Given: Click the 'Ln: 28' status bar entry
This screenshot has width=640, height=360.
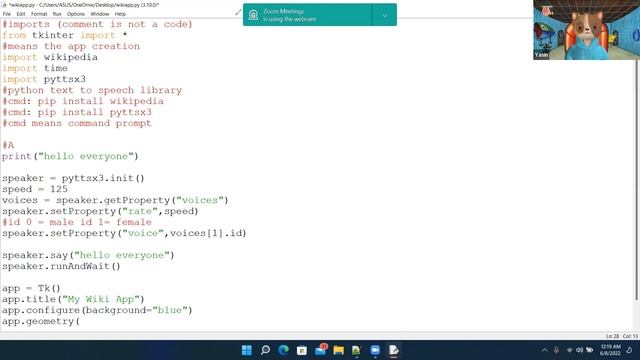Looking at the screenshot, I should 612,336.
